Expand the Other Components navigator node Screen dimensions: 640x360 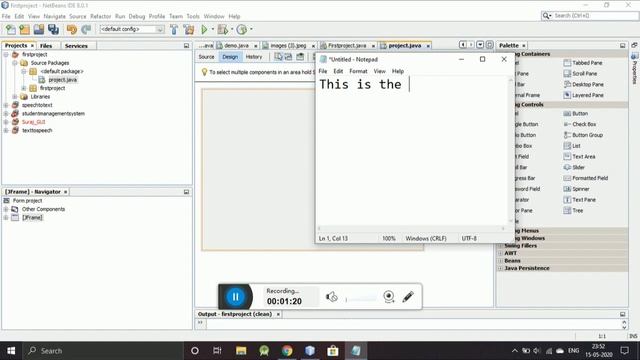point(6,209)
